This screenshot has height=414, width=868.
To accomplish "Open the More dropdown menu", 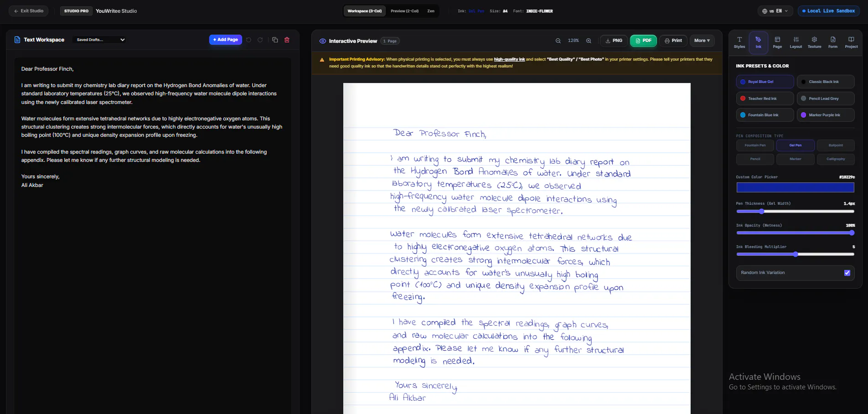I will coord(702,41).
